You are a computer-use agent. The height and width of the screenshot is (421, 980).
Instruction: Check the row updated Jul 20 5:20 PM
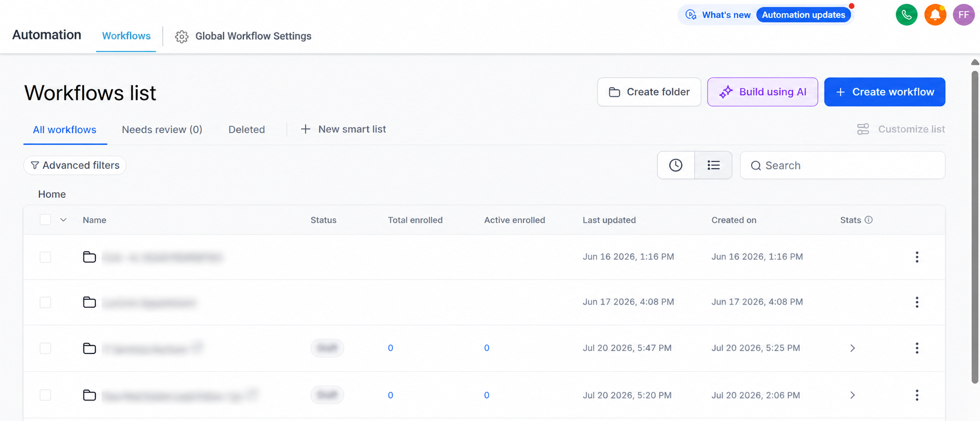(45, 395)
